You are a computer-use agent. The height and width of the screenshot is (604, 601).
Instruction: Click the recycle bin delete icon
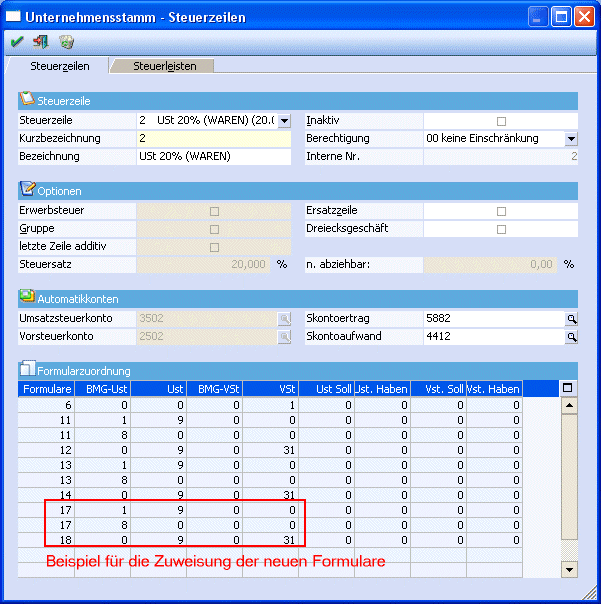(66, 42)
